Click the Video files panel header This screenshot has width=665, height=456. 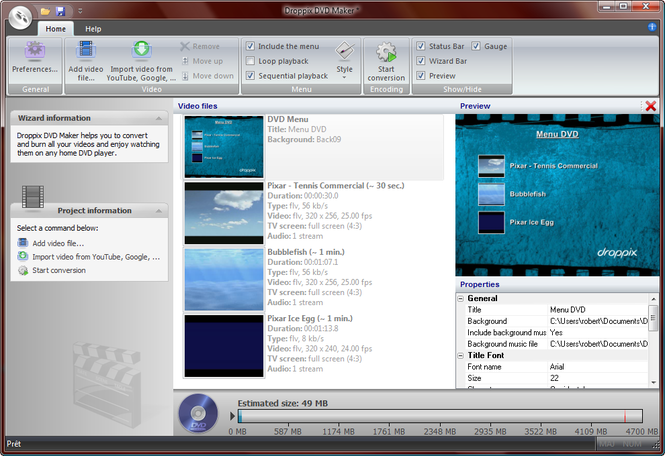click(198, 106)
